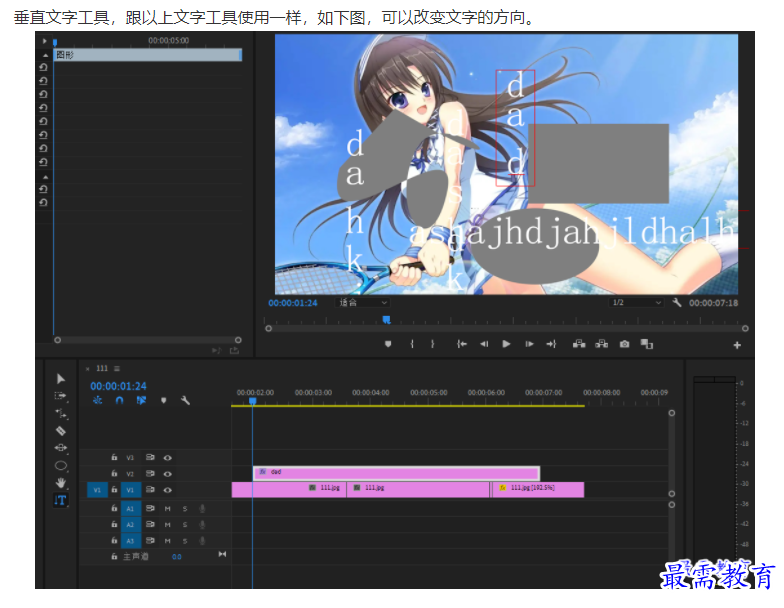Jump to the Out point
The image size is (784, 608).
point(551,344)
